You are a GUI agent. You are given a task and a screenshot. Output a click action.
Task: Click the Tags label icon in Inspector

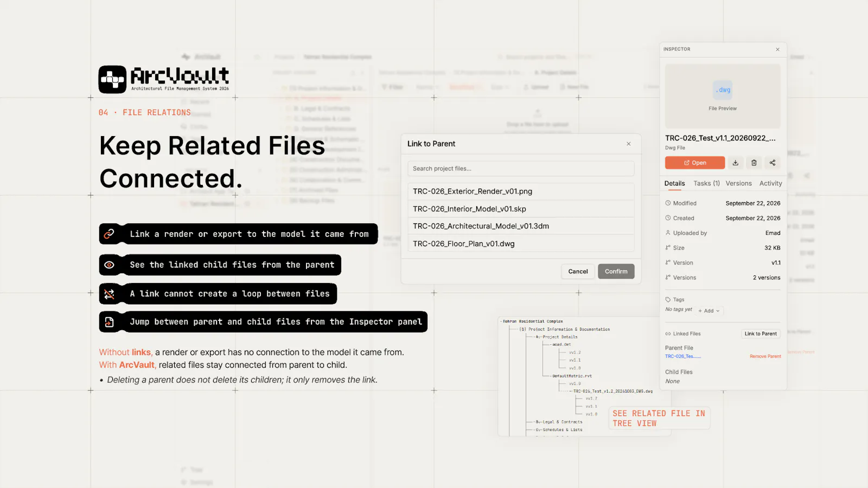click(x=668, y=299)
